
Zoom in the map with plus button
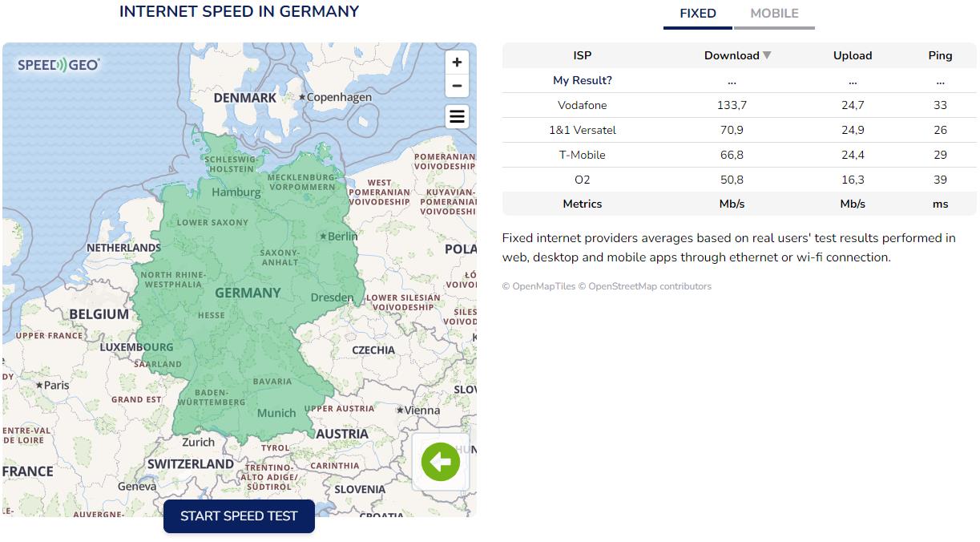(x=457, y=63)
